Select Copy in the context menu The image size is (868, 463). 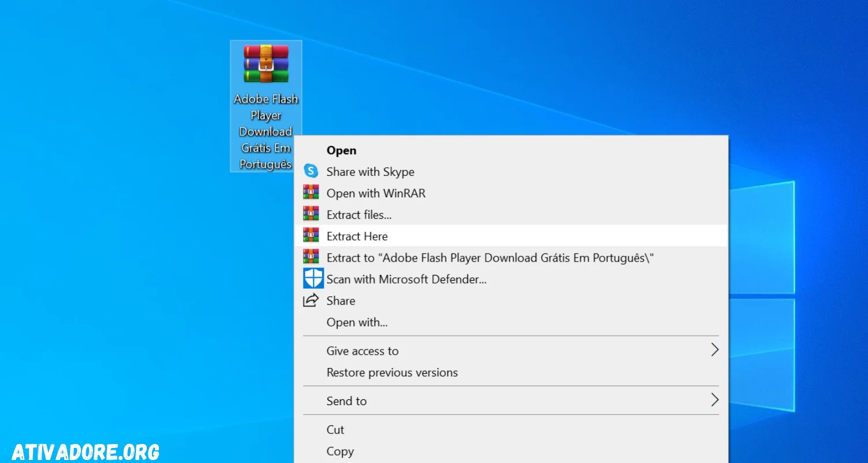click(x=511, y=451)
